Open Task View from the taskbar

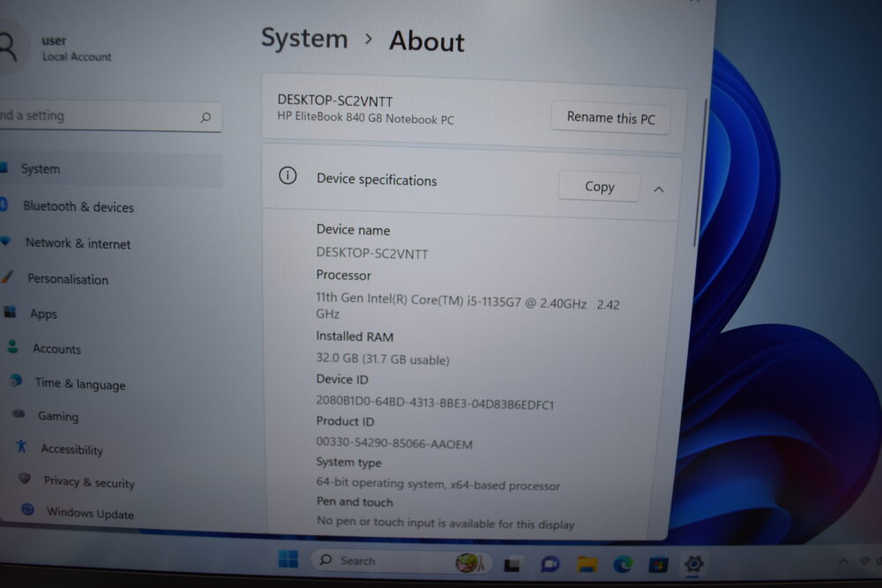(x=512, y=564)
